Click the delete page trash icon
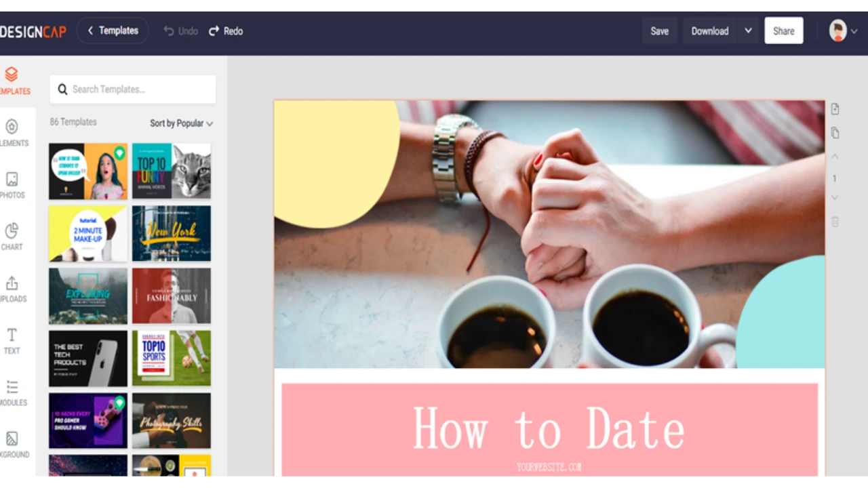Viewport: 868px width, 488px height. point(835,222)
